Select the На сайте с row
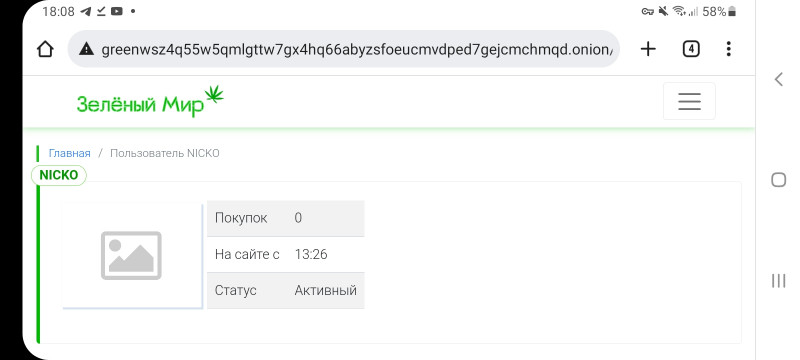800x360 pixels. [x=286, y=254]
